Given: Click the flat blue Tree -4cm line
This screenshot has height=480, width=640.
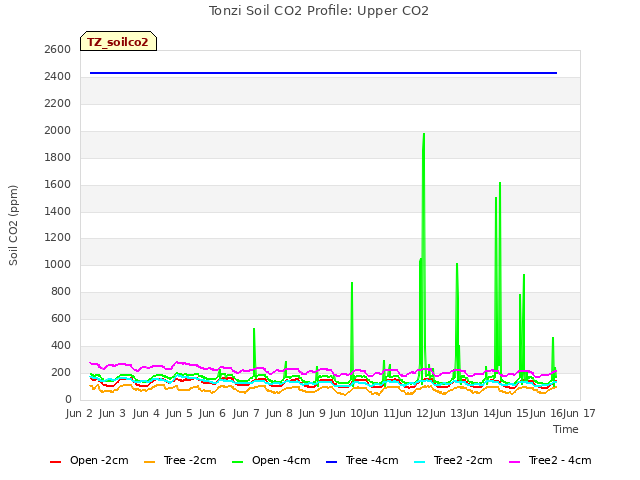Looking at the screenshot, I should coord(323,73).
